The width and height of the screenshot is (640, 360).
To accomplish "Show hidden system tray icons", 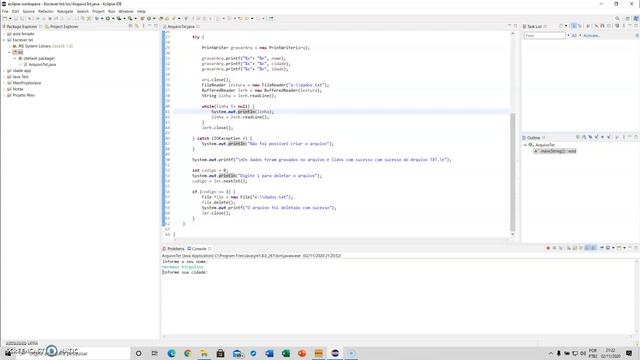I will (x=551, y=353).
